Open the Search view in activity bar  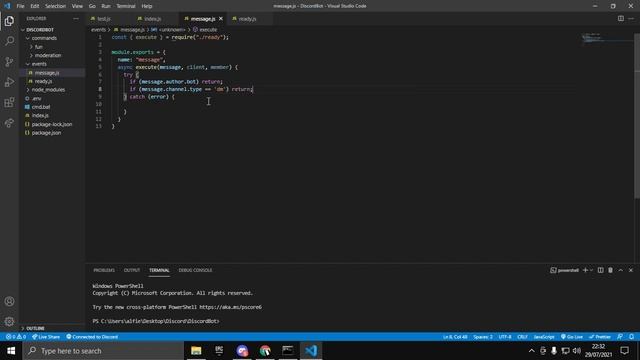point(9,41)
